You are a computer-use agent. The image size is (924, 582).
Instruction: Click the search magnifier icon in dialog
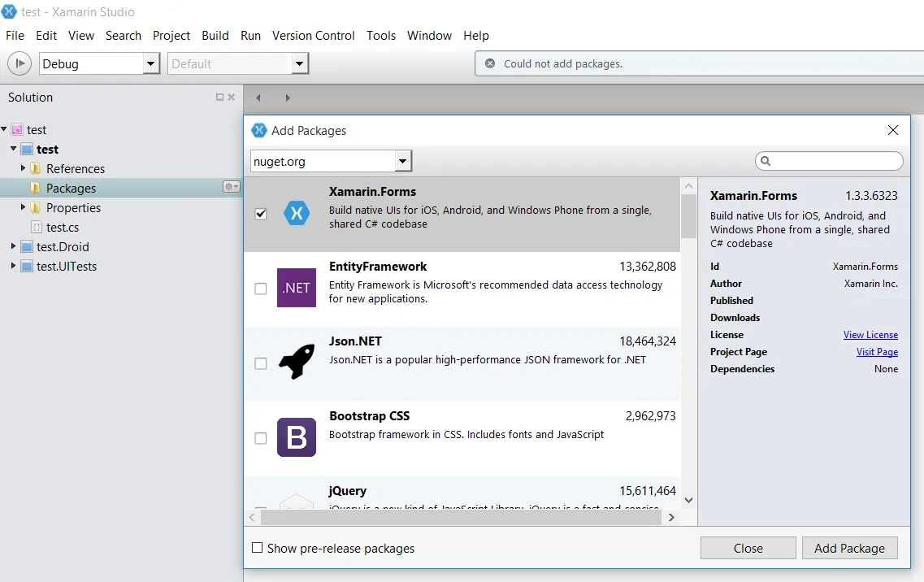click(766, 160)
